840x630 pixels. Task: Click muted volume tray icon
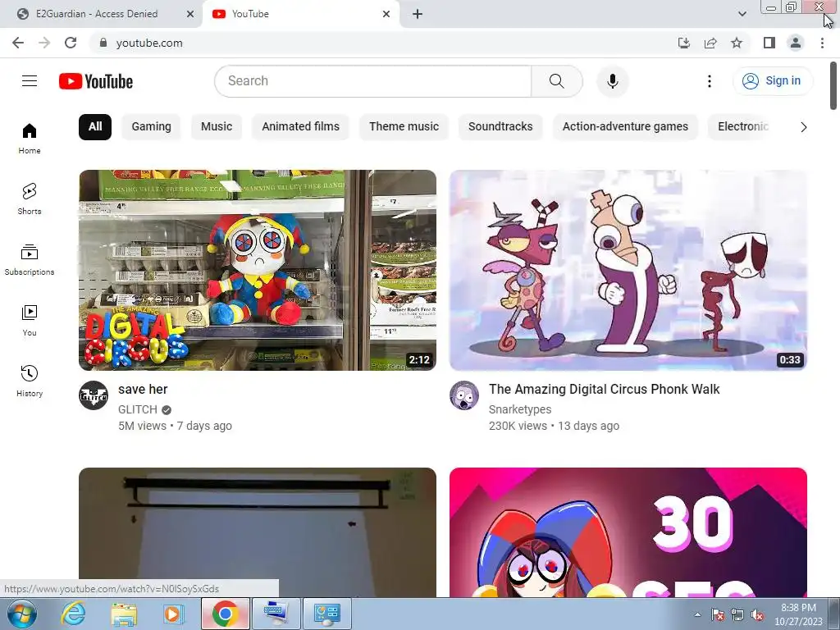coord(757,615)
